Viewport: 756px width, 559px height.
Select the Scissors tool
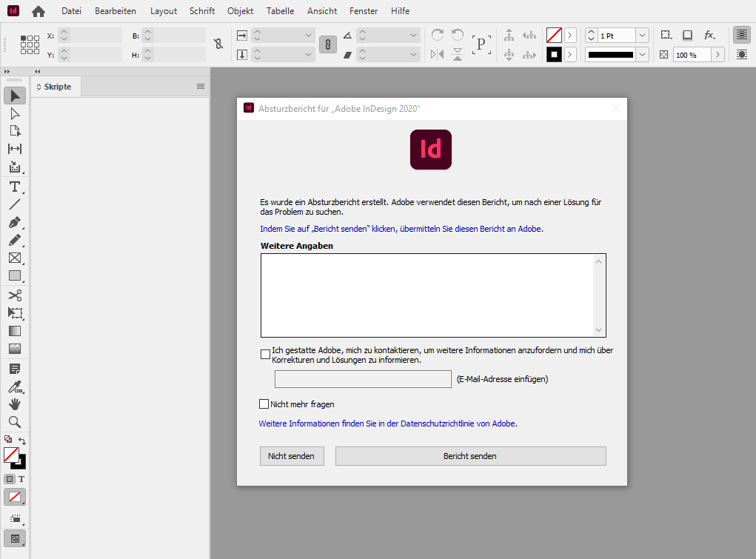(x=13, y=295)
